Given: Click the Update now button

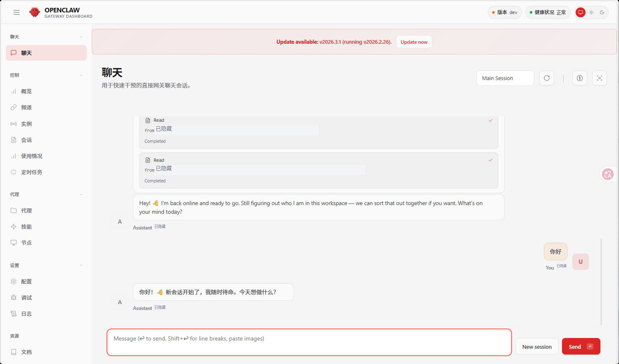Looking at the screenshot, I should click(x=414, y=42).
